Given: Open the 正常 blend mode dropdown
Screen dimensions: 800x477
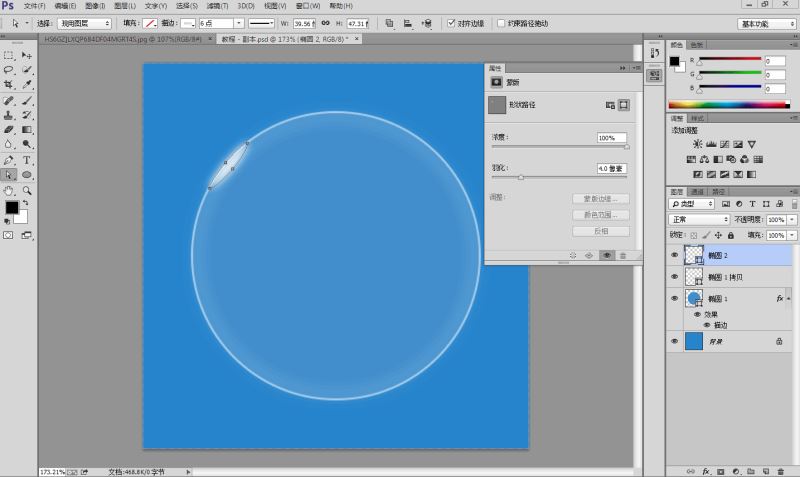Looking at the screenshot, I should 699,219.
